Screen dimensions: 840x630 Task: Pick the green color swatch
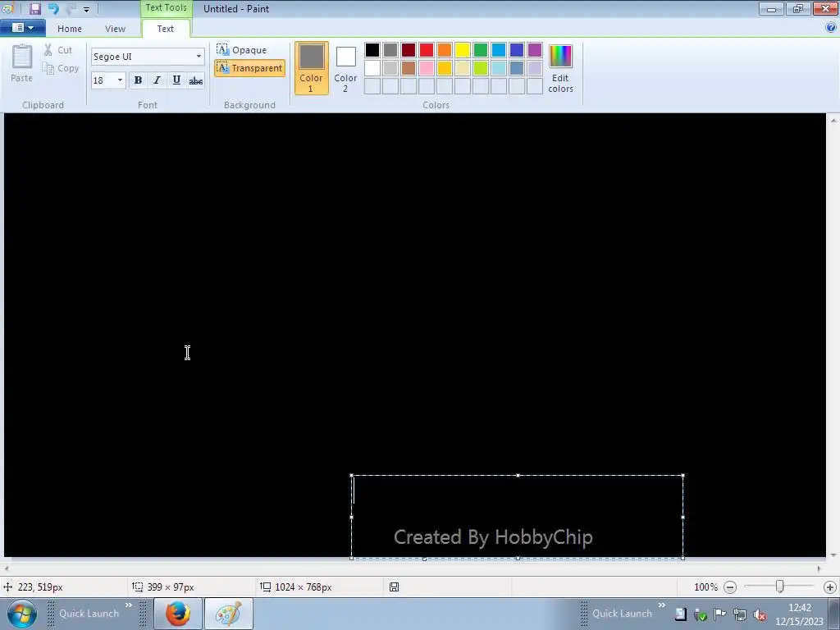[481, 50]
